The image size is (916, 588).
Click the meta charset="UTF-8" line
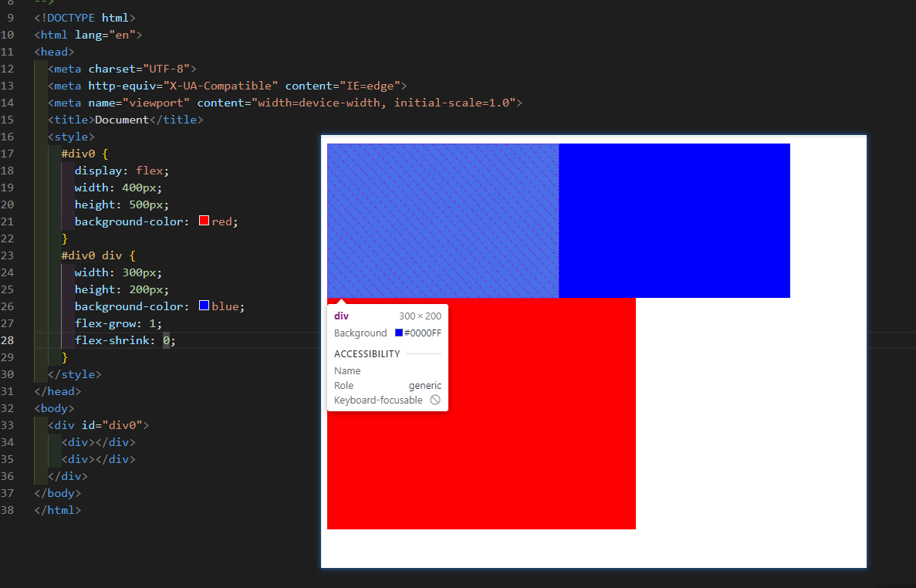point(122,69)
